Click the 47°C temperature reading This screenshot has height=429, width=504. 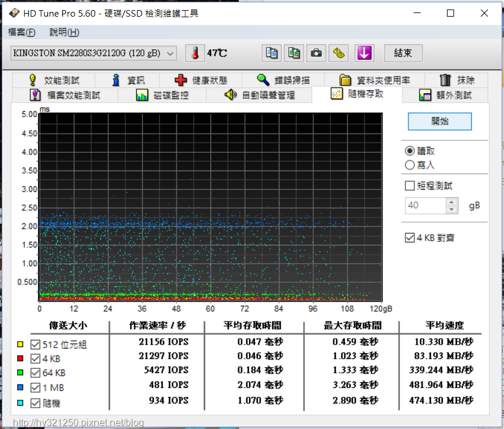coord(217,53)
